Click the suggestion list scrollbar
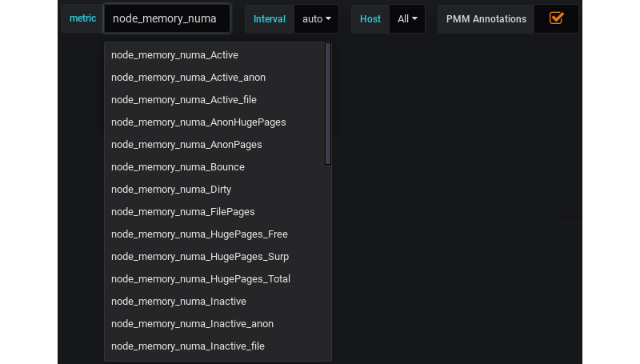 coord(328,104)
